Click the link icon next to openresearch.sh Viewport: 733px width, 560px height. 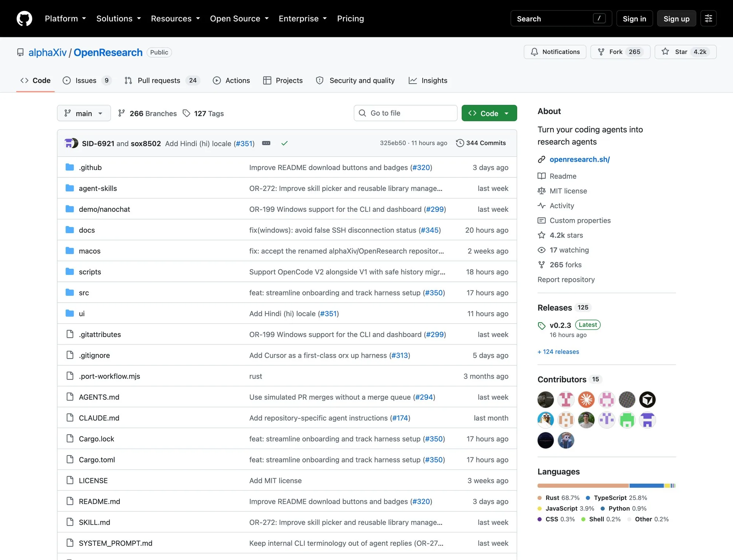click(541, 159)
